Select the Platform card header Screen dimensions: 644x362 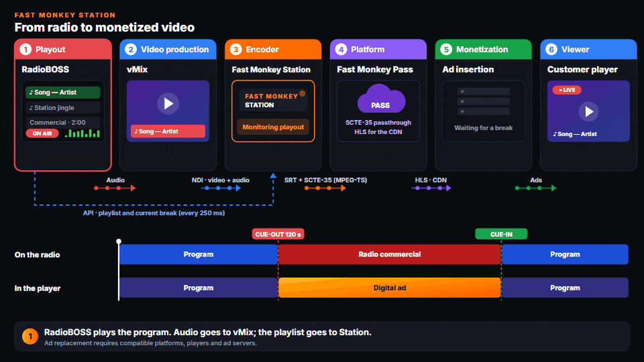coord(378,49)
